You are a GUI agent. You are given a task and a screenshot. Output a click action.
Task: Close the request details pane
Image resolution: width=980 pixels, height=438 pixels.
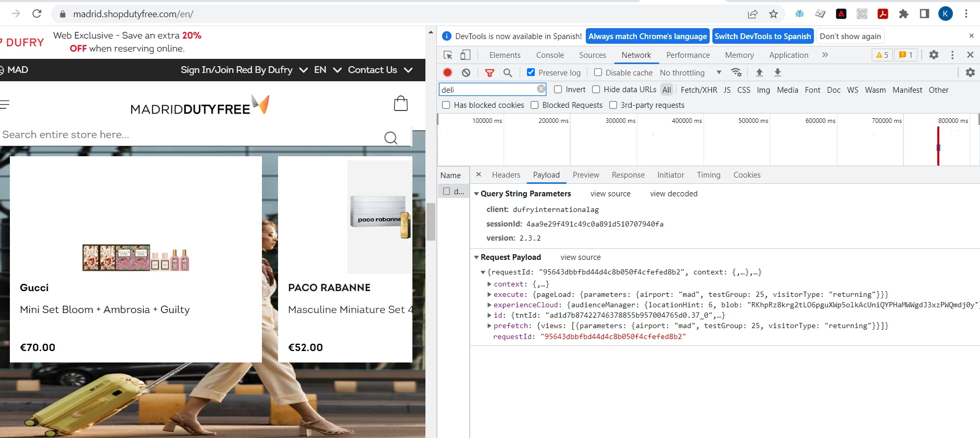pos(479,174)
